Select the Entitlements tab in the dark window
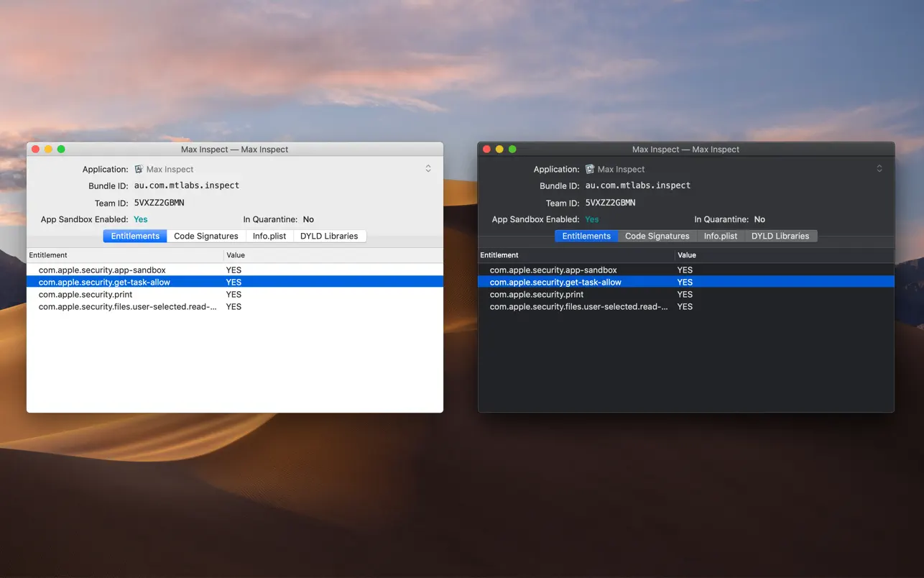Image resolution: width=924 pixels, height=578 pixels. pos(585,235)
